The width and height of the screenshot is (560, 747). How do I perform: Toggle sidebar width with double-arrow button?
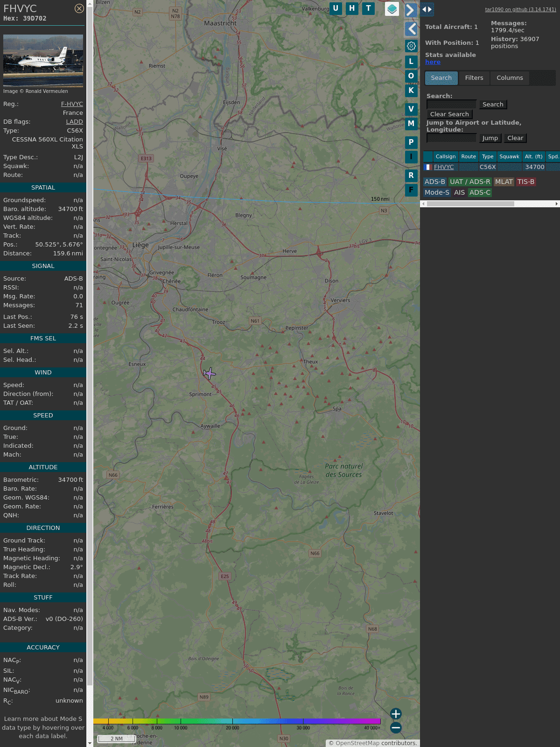[x=427, y=9]
